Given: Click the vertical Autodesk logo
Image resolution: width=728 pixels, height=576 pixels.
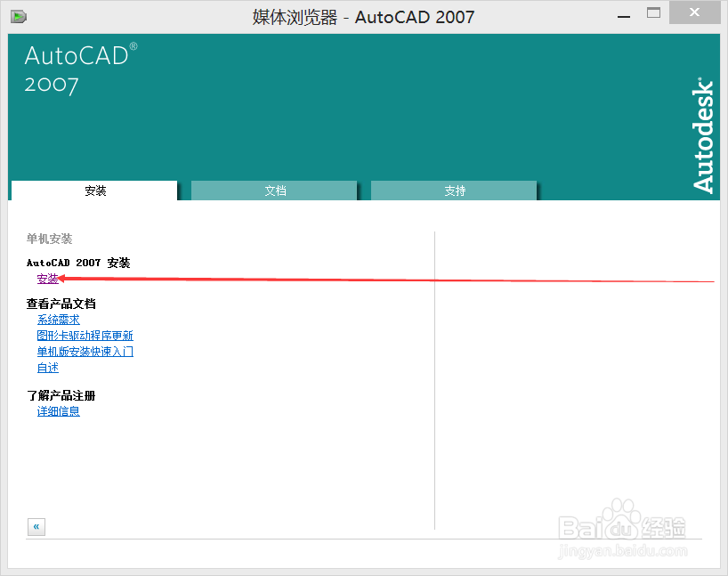Looking at the screenshot, I should pos(703,135).
